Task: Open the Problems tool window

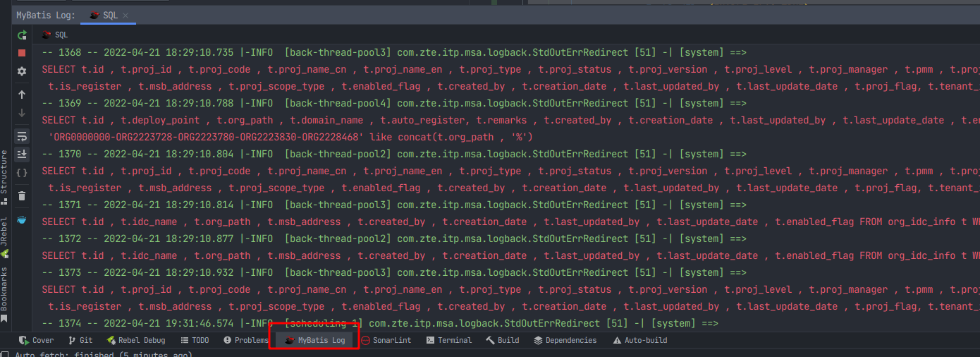Action: tap(246, 340)
